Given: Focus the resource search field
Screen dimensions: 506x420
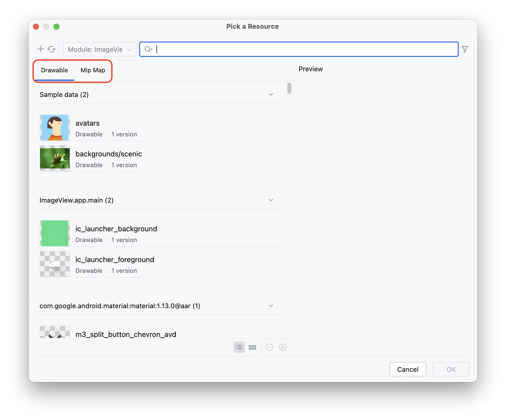Looking at the screenshot, I should tap(305, 49).
